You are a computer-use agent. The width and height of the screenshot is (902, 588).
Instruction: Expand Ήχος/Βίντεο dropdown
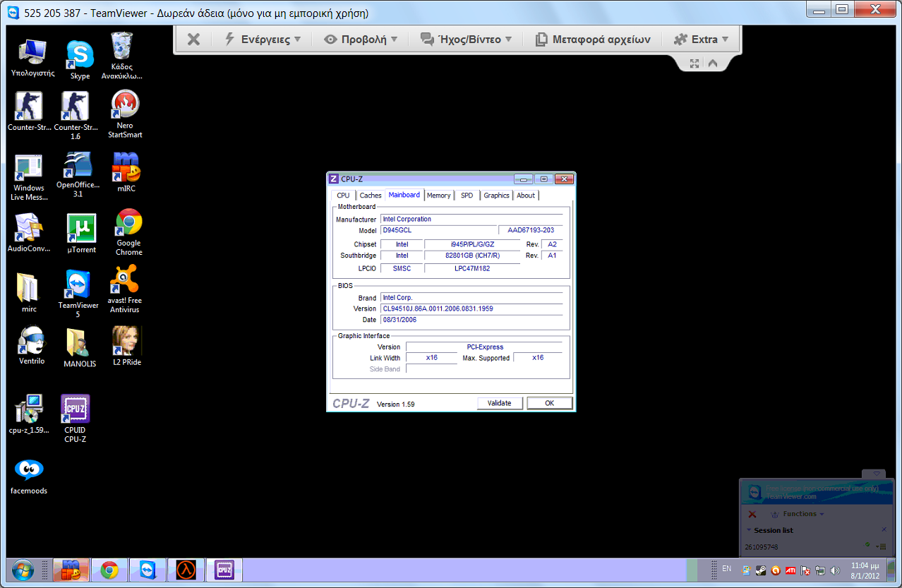point(466,40)
